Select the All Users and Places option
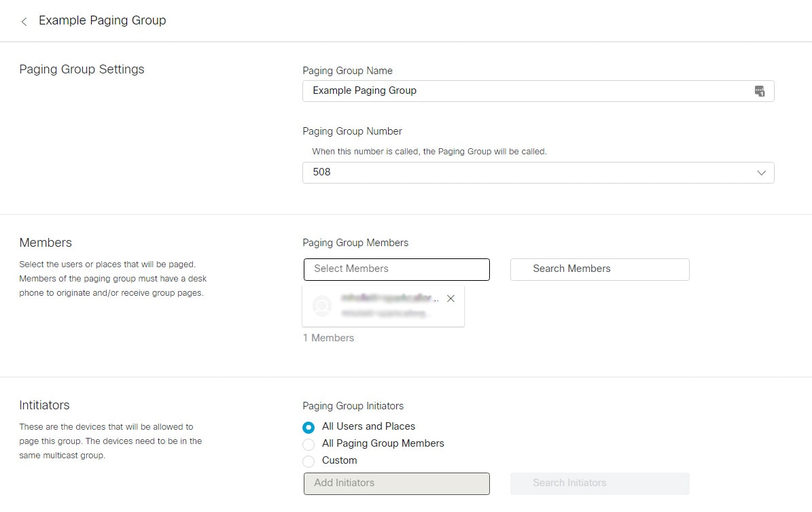Viewport: 812px width, 512px height. point(308,427)
